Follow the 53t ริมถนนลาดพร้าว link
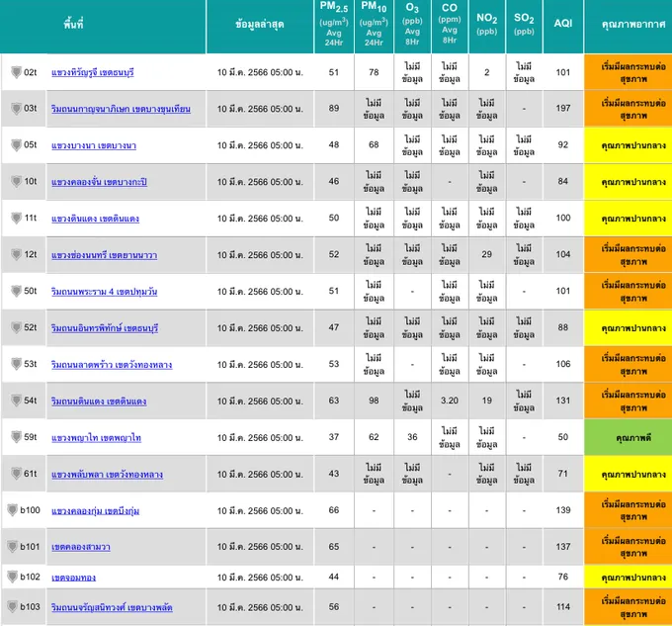This screenshot has width=672, height=626. [112, 365]
